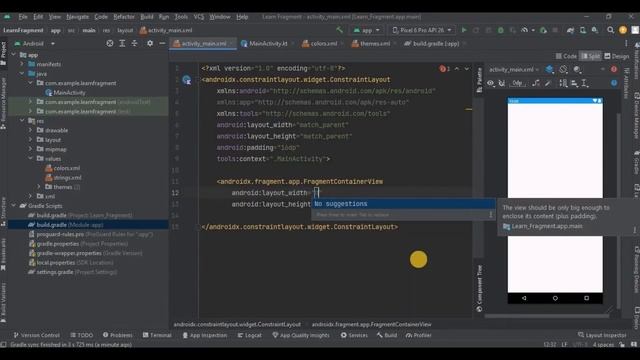Collapse the Gradle Scripts node
The height and width of the screenshot is (360, 640).
[14, 206]
